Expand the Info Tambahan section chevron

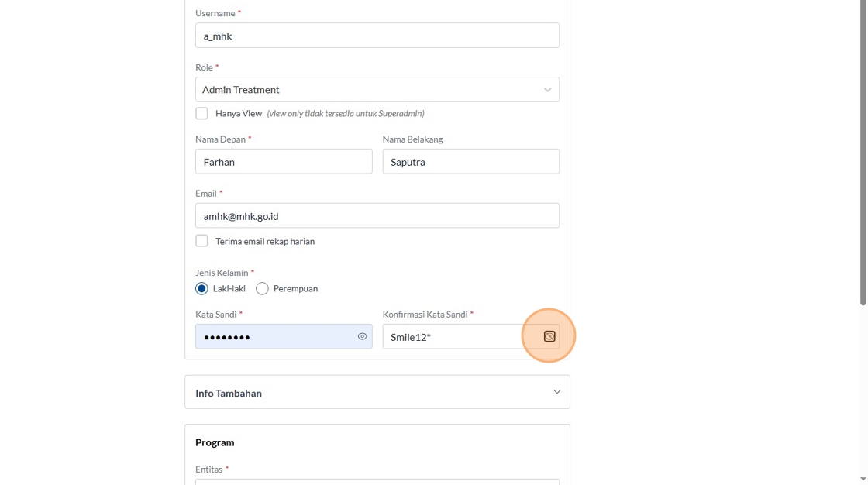coord(556,392)
